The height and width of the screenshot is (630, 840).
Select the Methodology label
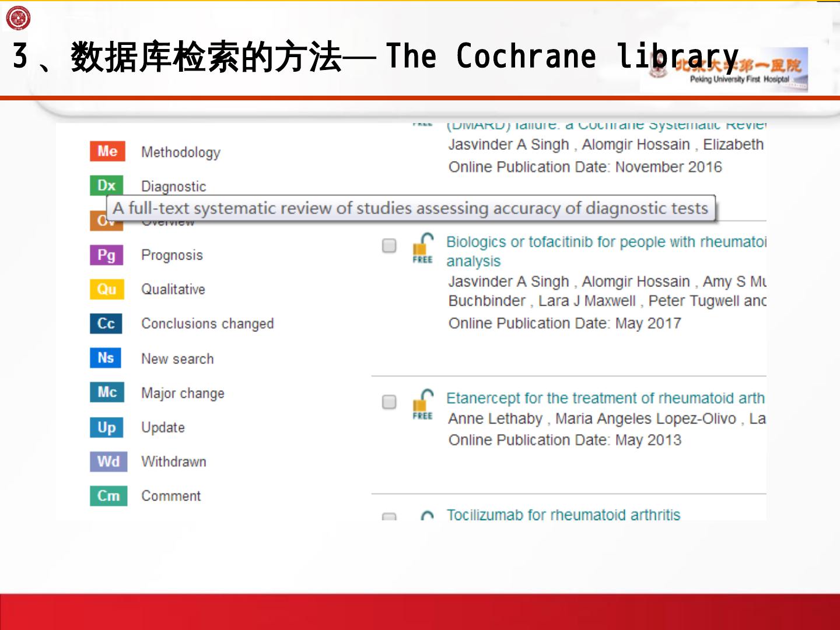pyautogui.click(x=181, y=152)
